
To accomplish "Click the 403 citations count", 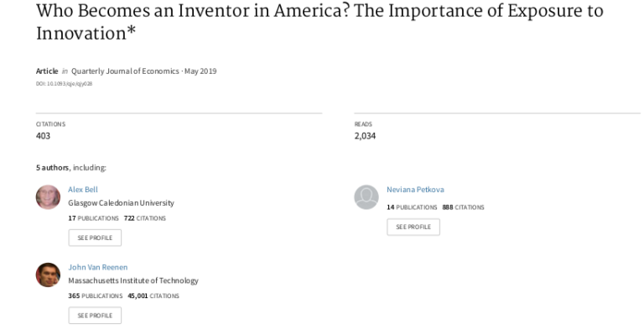I will pos(43,136).
